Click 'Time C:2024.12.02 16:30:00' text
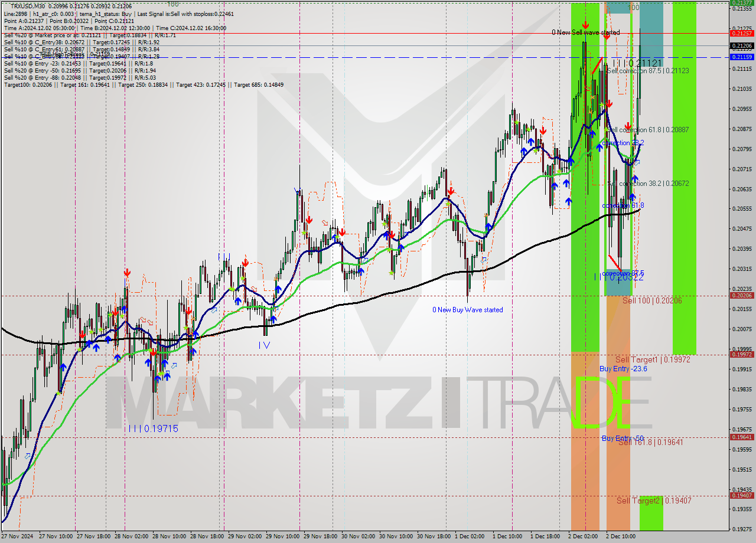The height and width of the screenshot is (543, 756). tap(191, 28)
